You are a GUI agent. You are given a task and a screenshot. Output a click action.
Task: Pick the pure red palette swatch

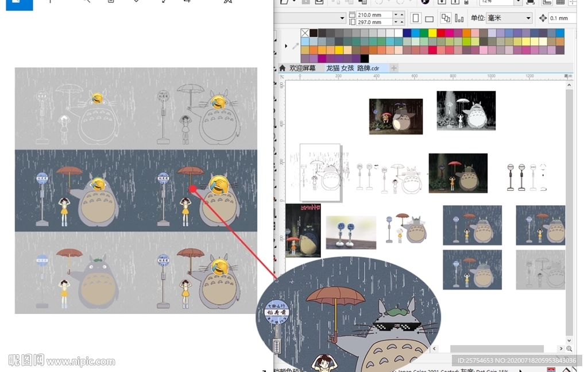[x=441, y=33]
